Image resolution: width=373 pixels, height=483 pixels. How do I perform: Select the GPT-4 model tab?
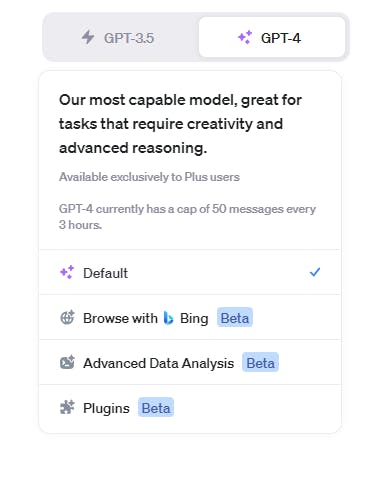point(272,37)
